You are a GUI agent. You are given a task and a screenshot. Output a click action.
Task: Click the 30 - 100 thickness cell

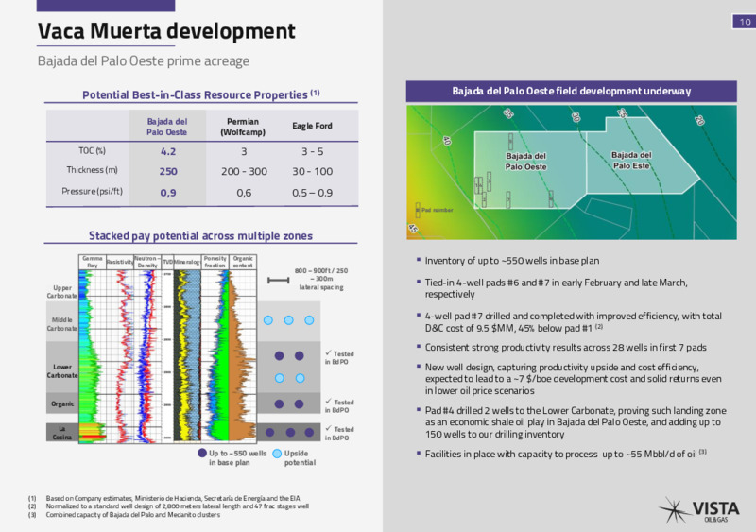tap(313, 172)
